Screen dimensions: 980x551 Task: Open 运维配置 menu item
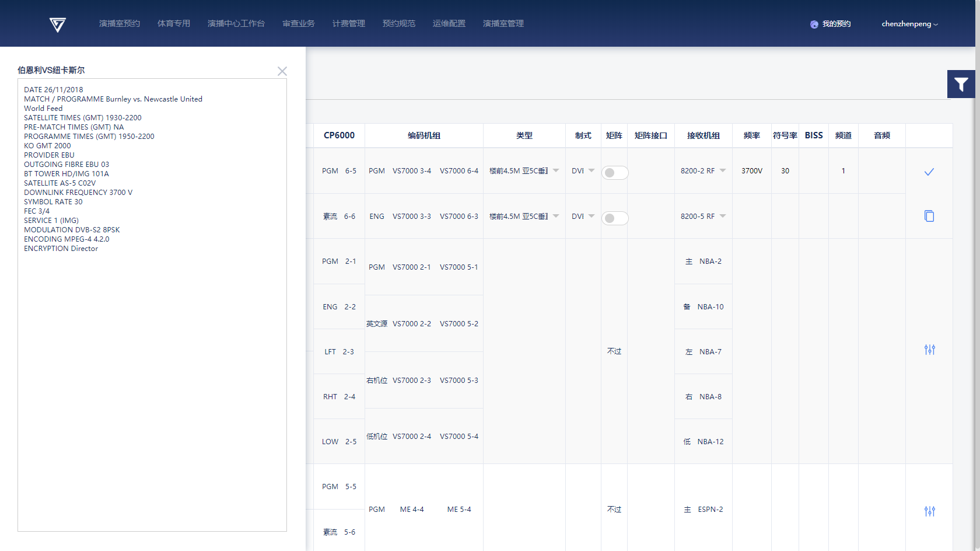click(449, 24)
